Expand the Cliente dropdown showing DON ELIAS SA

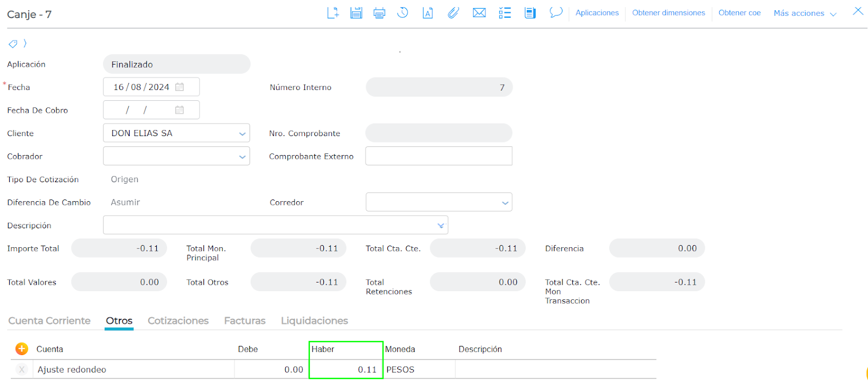(x=242, y=133)
